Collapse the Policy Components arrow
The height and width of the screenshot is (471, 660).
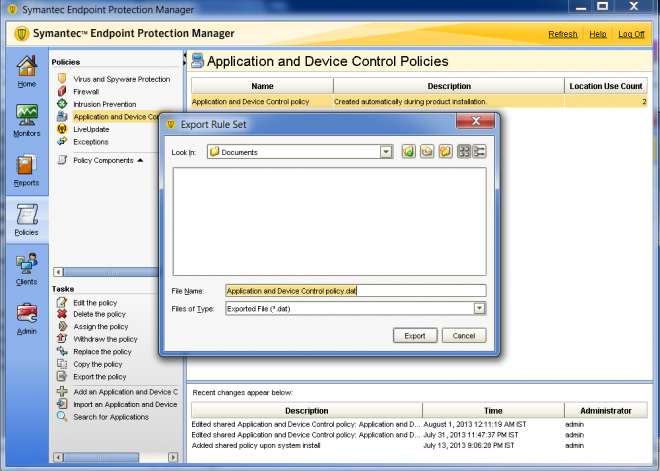(x=140, y=160)
